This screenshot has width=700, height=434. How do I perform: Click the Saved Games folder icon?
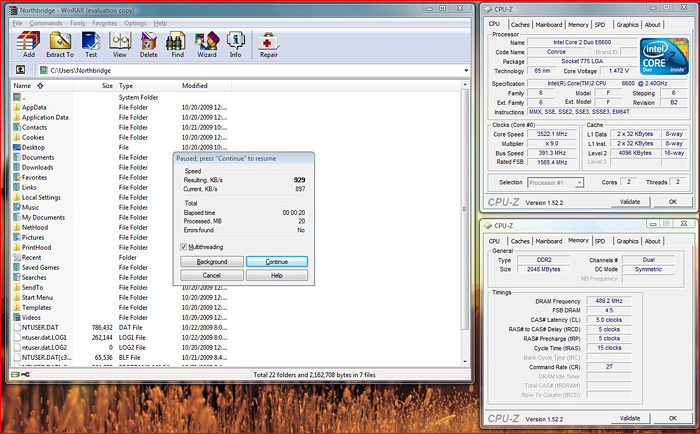click(x=17, y=267)
